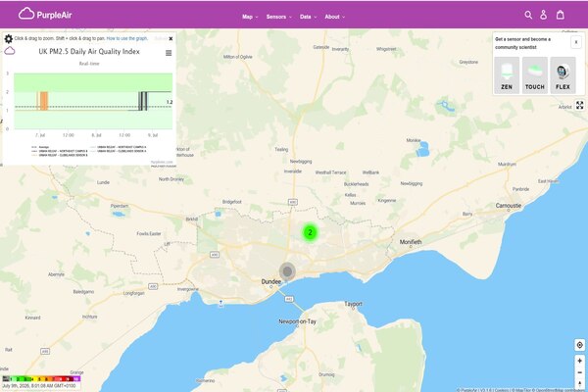Open the user account icon
Screen dimensions: 588x392
pos(543,15)
